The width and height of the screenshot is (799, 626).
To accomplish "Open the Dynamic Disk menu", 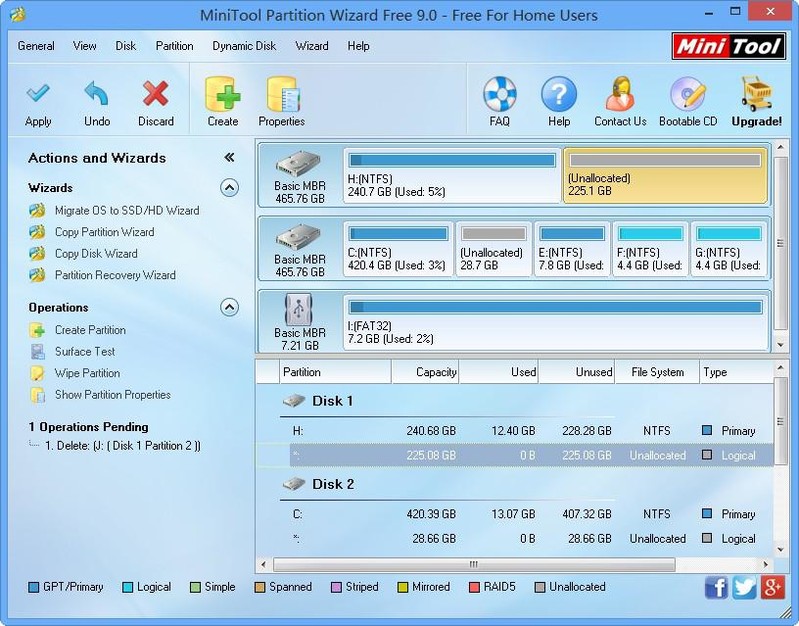I will [244, 46].
